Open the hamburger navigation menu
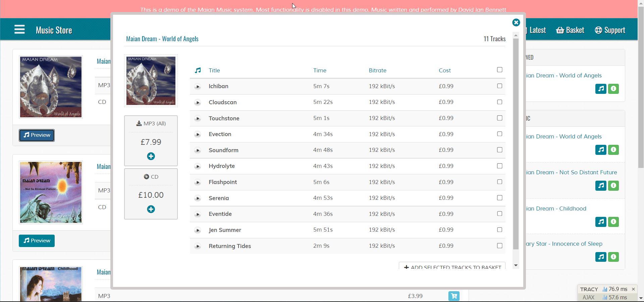This screenshot has height=302, width=644. click(19, 29)
